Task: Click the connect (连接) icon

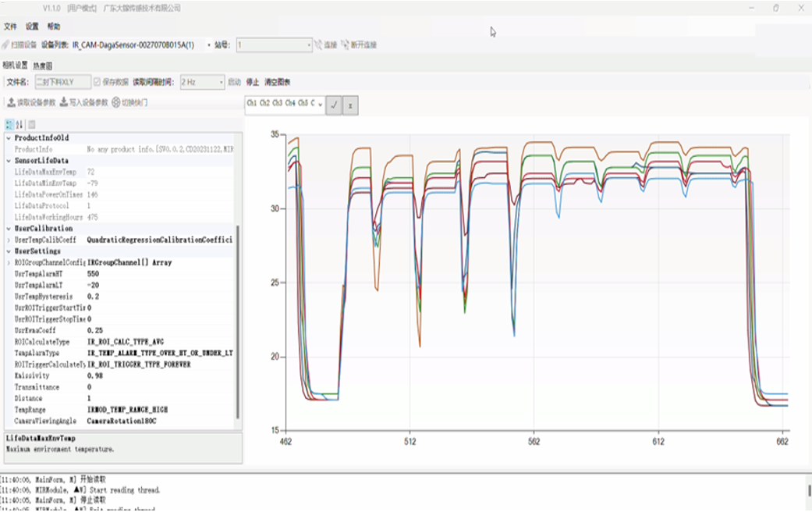Action: tap(318, 45)
